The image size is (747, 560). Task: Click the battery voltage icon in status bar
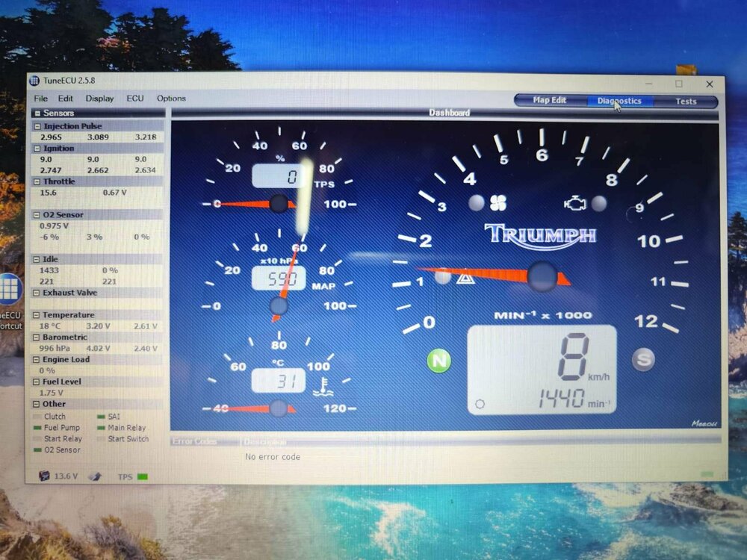[x=44, y=476]
